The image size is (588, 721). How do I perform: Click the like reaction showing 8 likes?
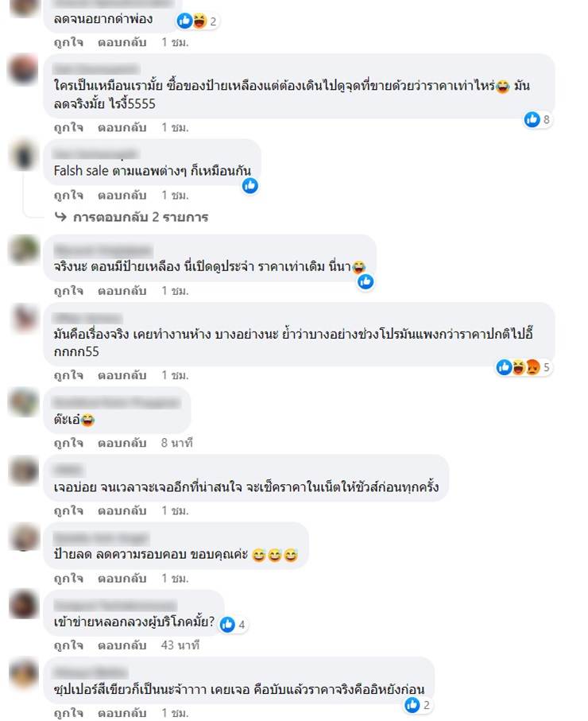click(537, 119)
